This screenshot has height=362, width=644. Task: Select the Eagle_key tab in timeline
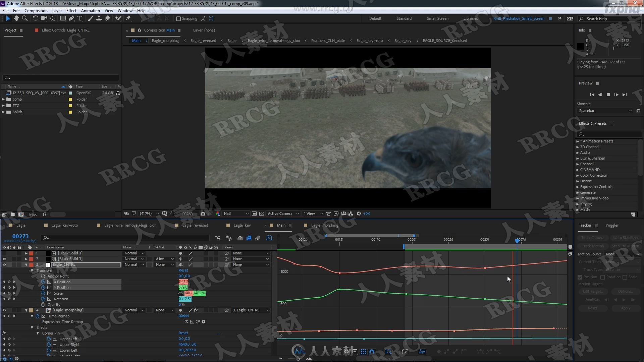click(x=242, y=225)
